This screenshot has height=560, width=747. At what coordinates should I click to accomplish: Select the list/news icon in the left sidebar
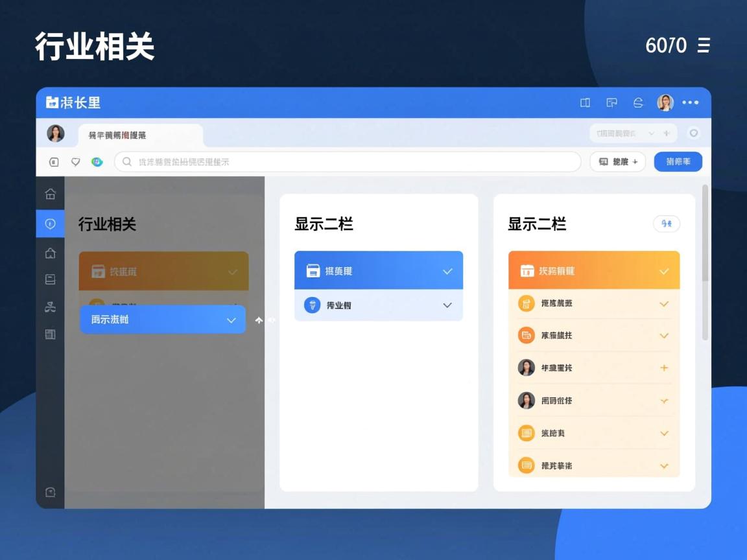50,334
